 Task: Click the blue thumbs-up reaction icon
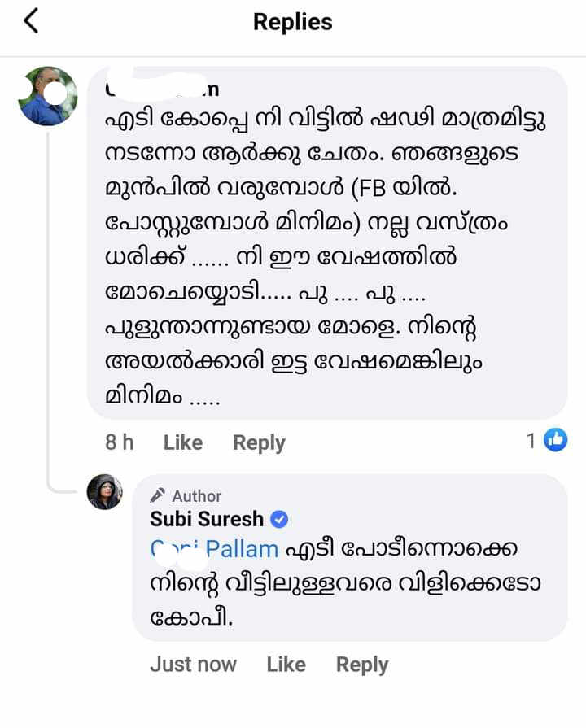556,441
